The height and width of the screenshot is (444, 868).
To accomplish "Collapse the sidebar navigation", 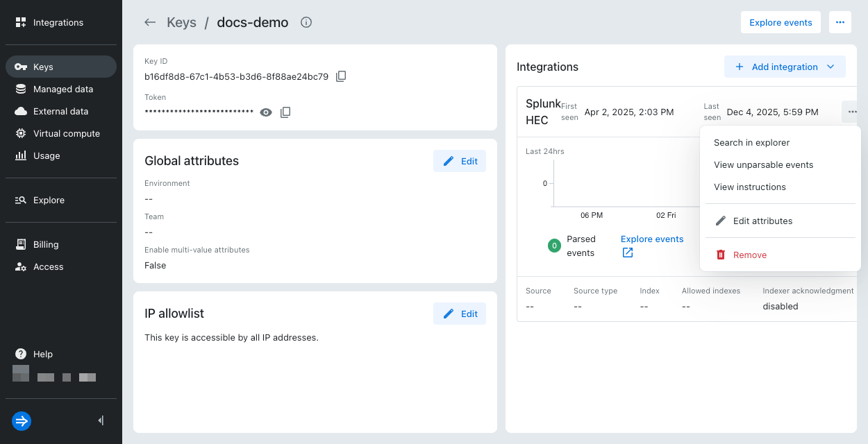I will point(101,420).
